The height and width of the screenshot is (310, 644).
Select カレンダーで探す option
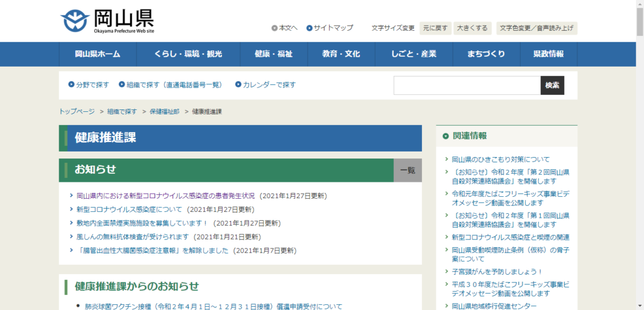click(x=269, y=85)
